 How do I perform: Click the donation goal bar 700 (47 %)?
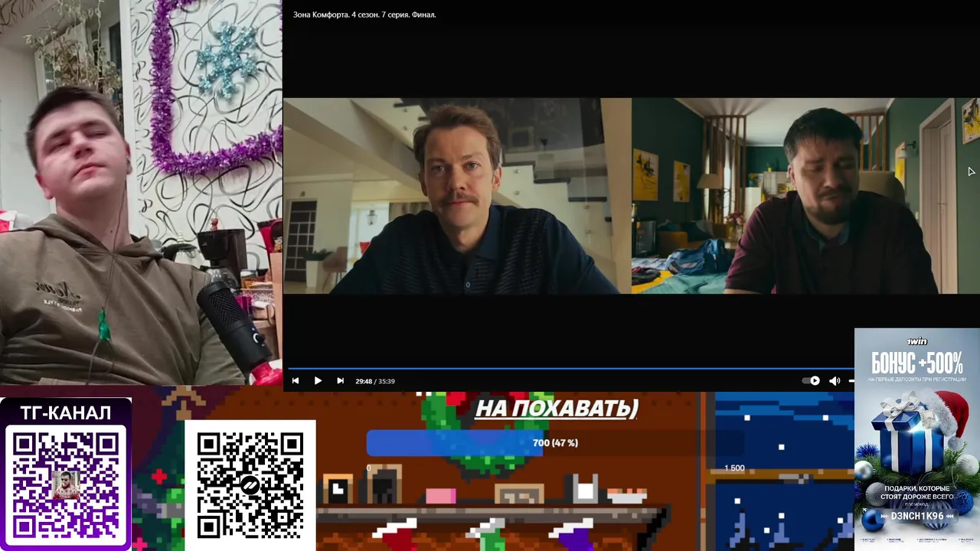point(555,443)
